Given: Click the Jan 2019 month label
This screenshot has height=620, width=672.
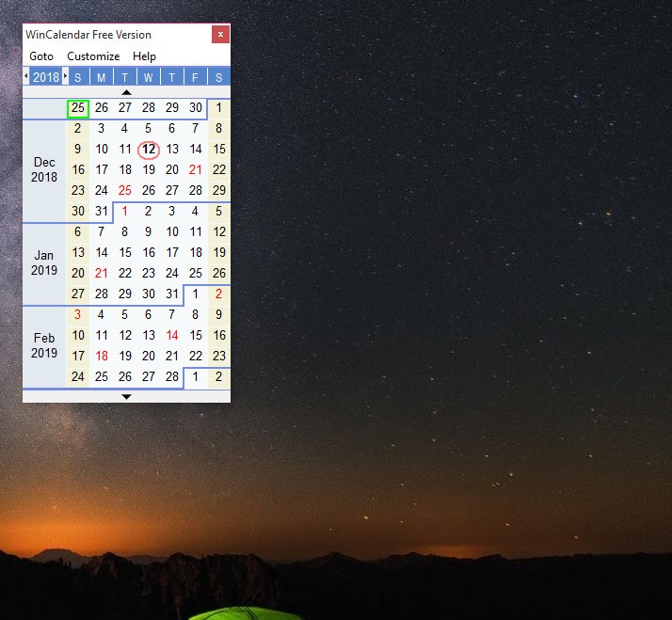Looking at the screenshot, I should 44,262.
